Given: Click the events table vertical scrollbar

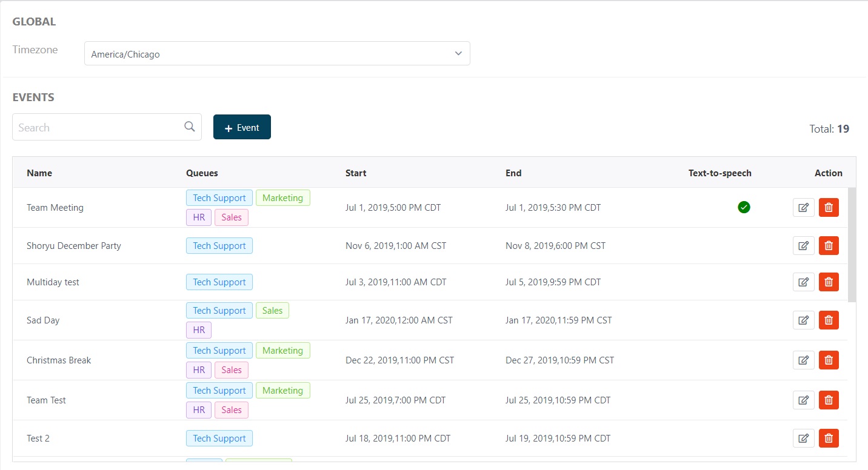Looking at the screenshot, I should 852,245.
